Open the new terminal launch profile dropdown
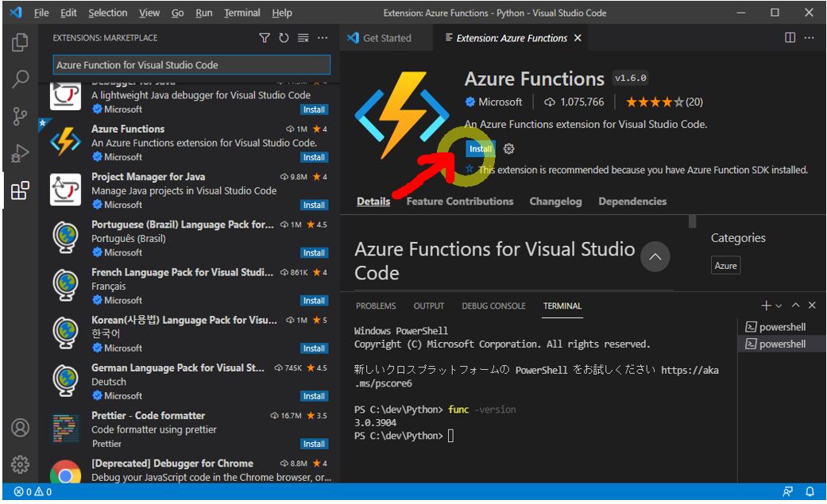The image size is (827, 504). click(779, 306)
